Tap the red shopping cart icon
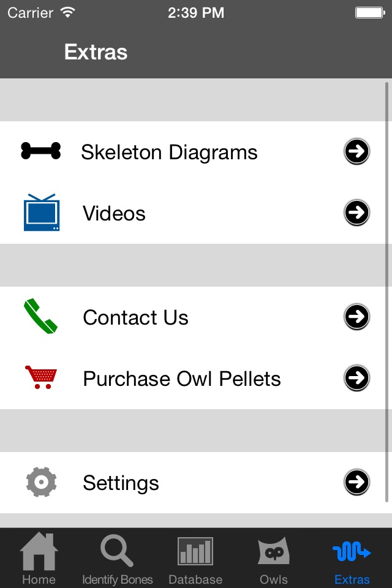 [41, 377]
